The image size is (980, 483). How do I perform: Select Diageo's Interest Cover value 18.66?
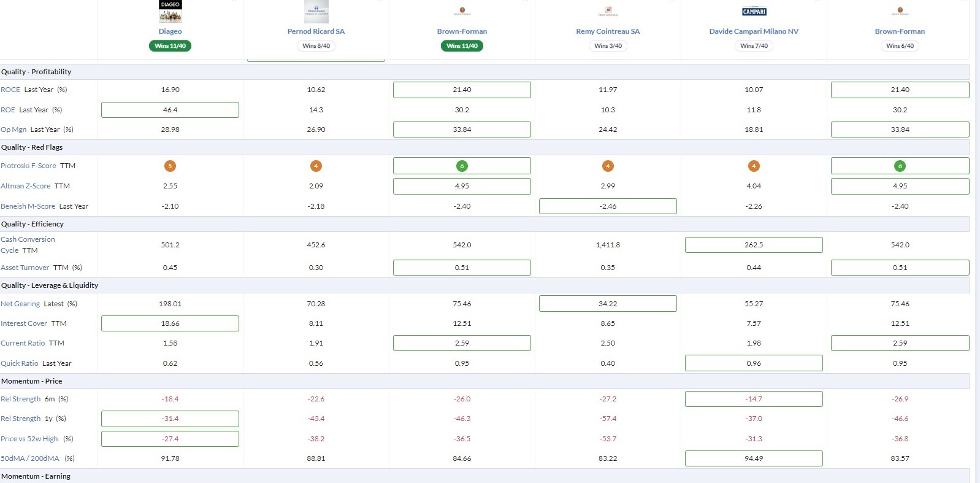click(170, 323)
